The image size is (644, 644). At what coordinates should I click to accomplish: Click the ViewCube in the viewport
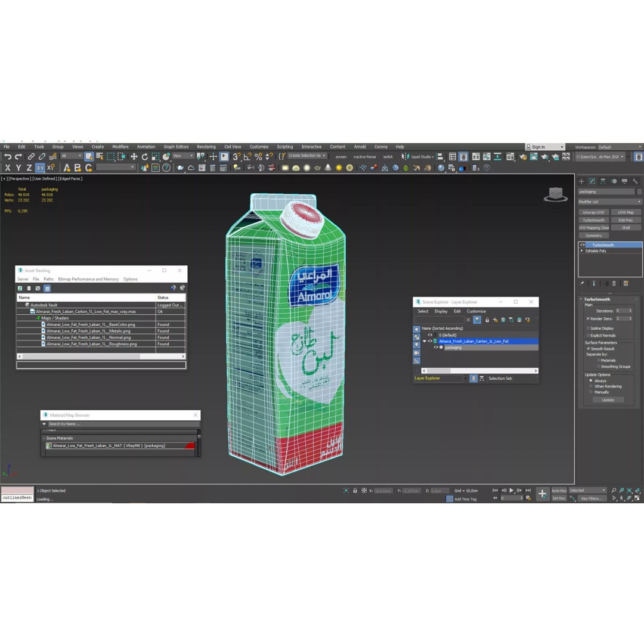(556, 194)
